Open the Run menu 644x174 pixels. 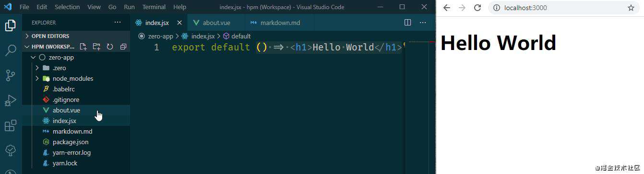point(129,7)
